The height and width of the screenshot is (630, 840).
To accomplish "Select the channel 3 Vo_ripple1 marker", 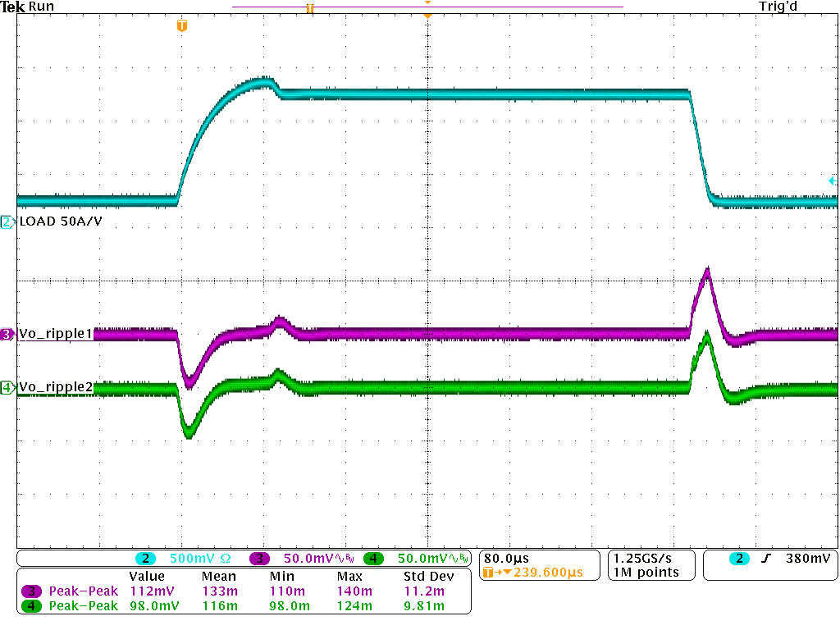I will (x=7, y=334).
